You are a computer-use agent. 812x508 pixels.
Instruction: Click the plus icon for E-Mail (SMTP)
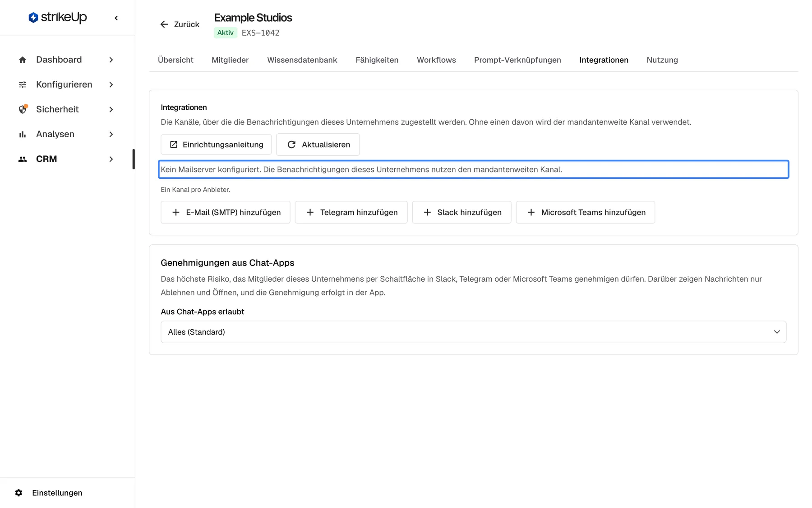pos(176,212)
